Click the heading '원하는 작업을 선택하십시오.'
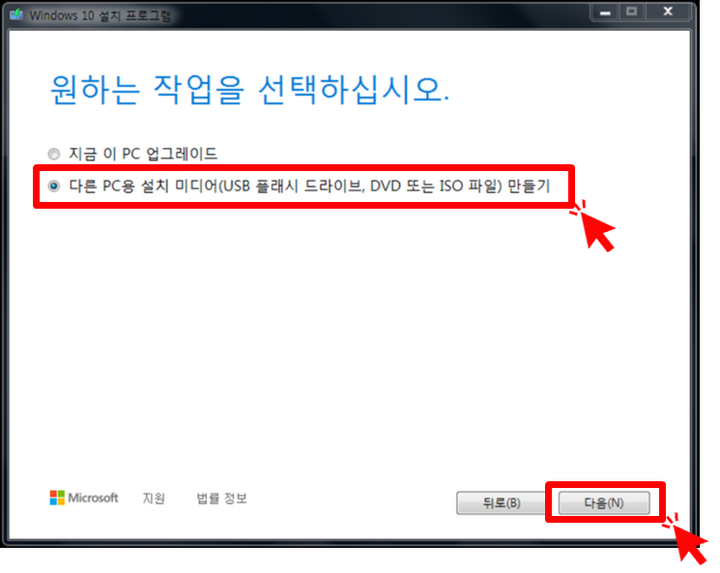 coord(249,89)
